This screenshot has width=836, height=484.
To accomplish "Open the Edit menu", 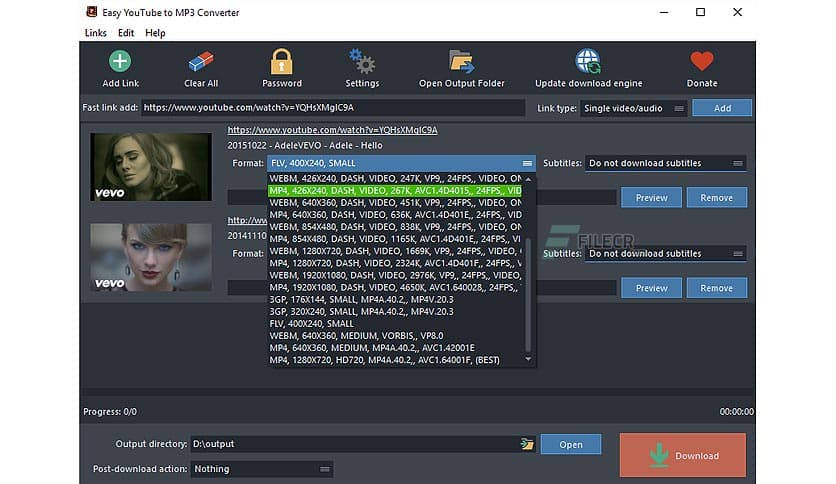I will pos(126,33).
